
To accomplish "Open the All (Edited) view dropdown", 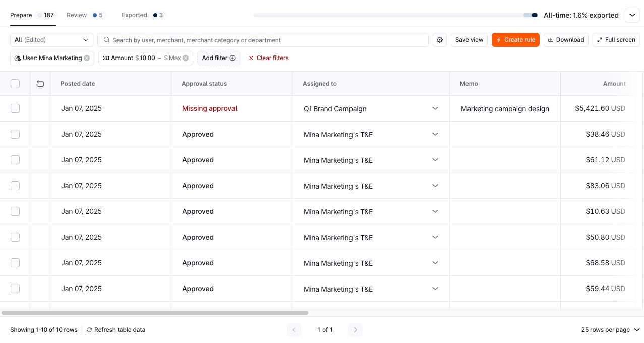I will pyautogui.click(x=51, y=40).
